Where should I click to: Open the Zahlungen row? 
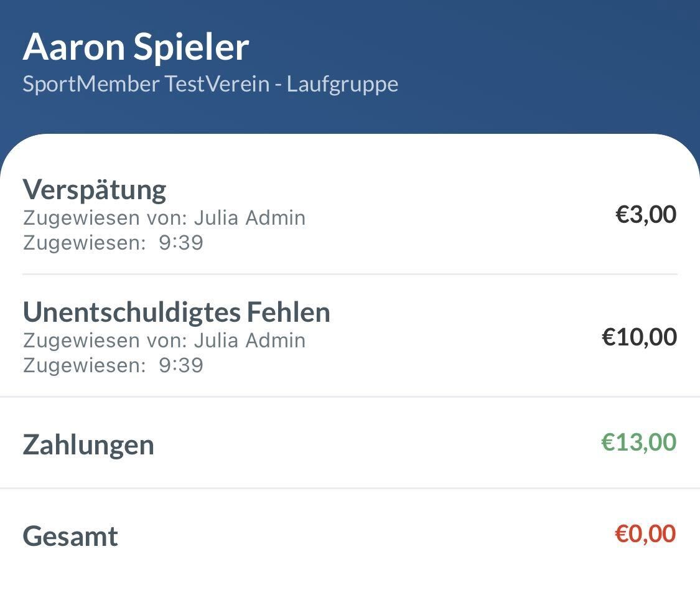coord(88,444)
